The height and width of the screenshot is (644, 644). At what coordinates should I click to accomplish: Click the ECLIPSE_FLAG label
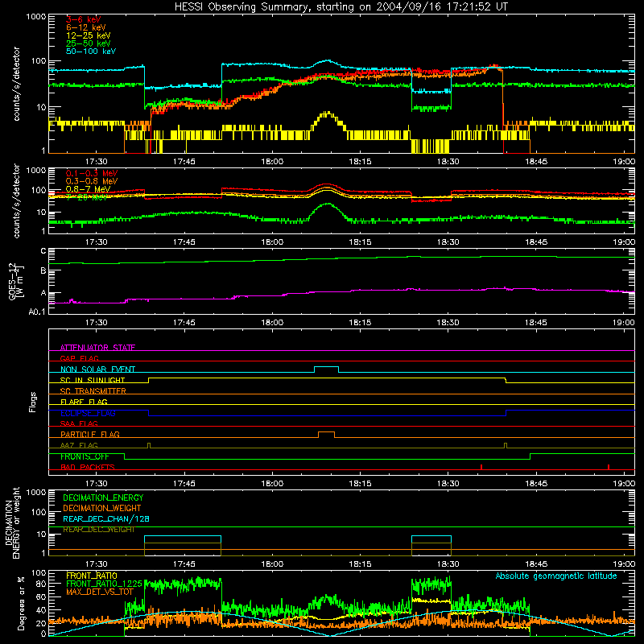pos(88,413)
